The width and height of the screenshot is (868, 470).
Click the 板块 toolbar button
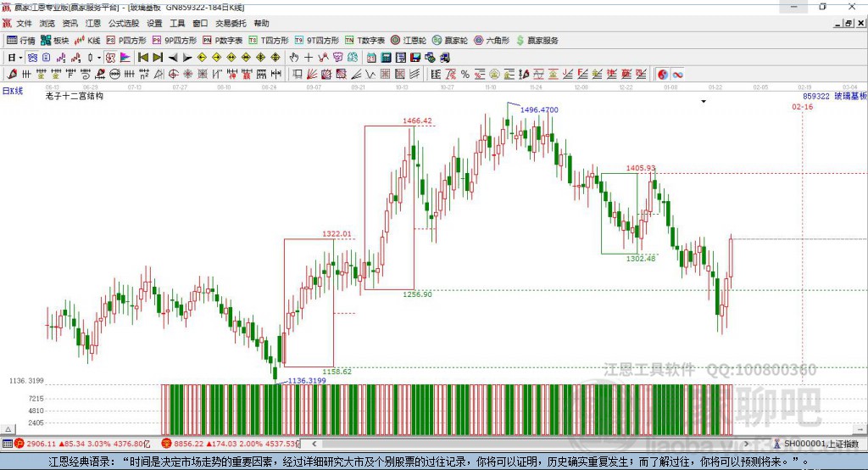[x=55, y=41]
